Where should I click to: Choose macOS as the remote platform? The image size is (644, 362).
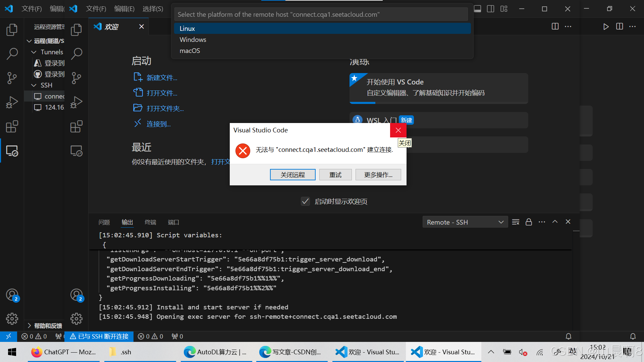pyautogui.click(x=322, y=51)
